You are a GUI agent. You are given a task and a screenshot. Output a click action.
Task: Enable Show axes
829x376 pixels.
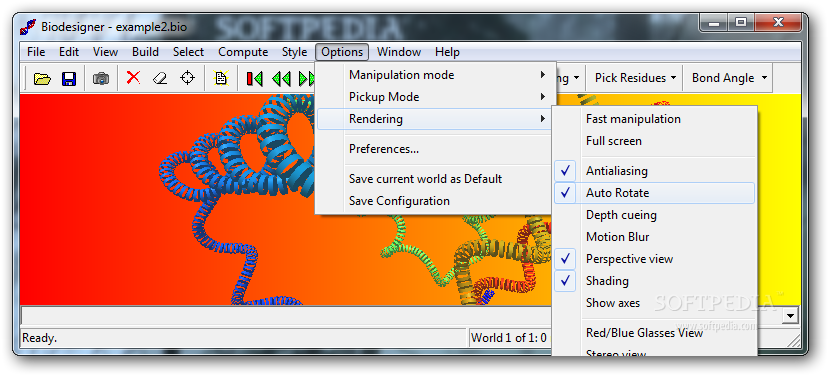(655, 303)
